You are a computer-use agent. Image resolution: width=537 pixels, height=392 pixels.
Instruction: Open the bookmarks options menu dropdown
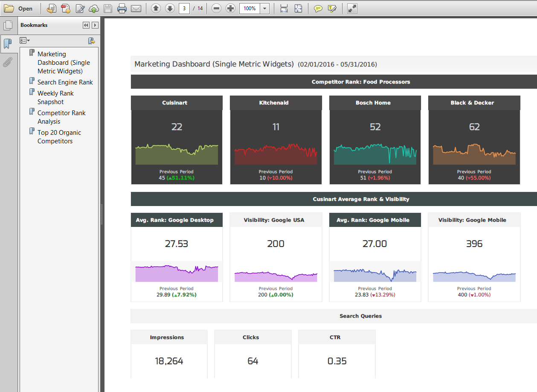point(25,41)
